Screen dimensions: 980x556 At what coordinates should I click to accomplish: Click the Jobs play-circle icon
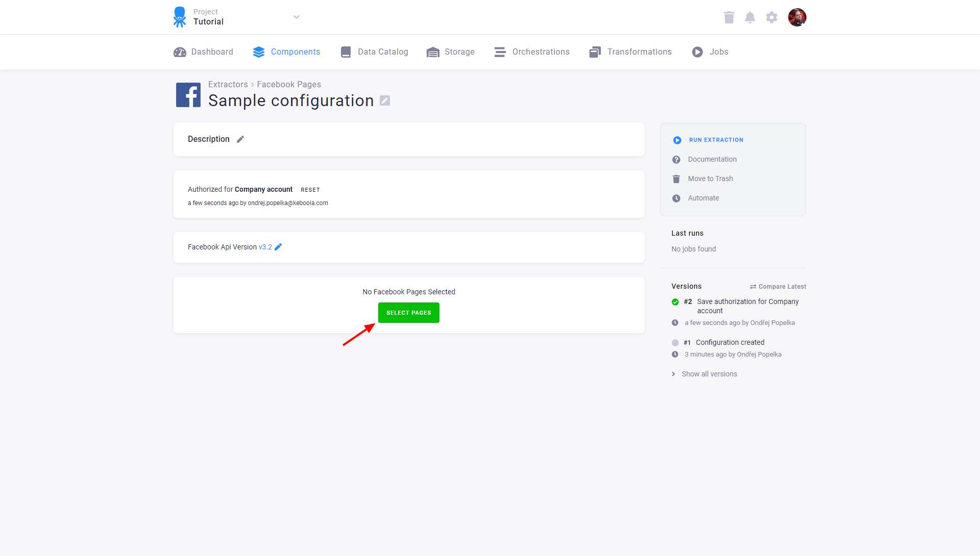[x=697, y=52]
